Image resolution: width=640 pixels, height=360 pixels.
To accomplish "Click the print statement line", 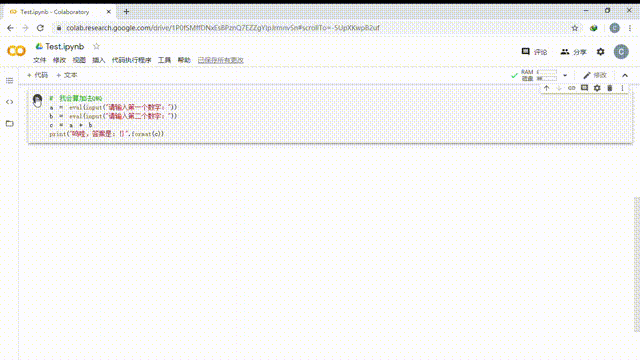I will (x=107, y=134).
